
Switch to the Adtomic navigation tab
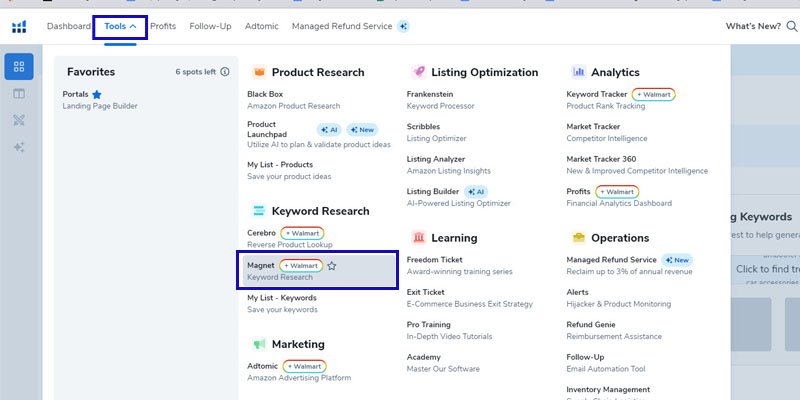[x=262, y=26]
